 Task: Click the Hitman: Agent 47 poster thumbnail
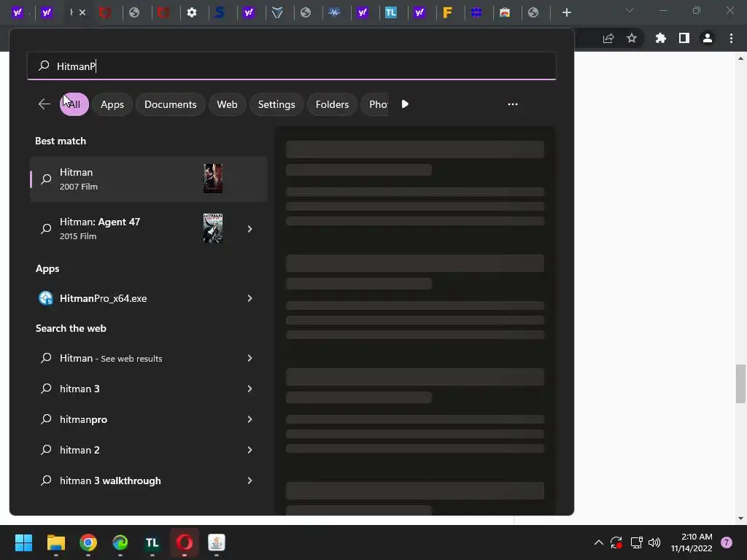point(213,228)
